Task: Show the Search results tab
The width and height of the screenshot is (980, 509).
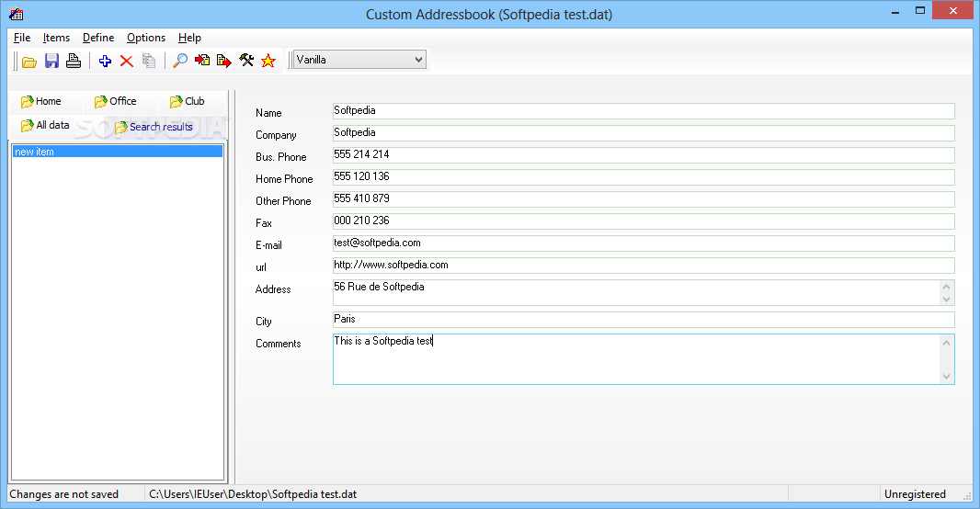Action: click(154, 127)
